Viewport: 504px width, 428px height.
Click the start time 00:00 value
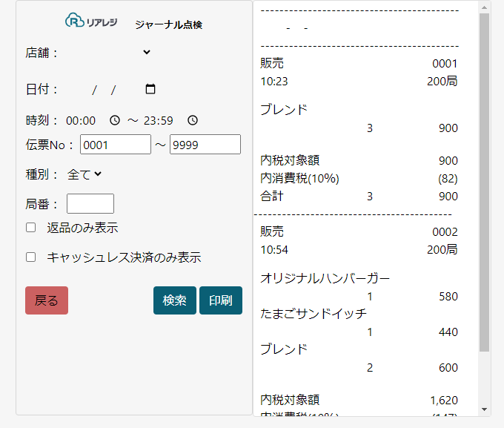pos(81,121)
